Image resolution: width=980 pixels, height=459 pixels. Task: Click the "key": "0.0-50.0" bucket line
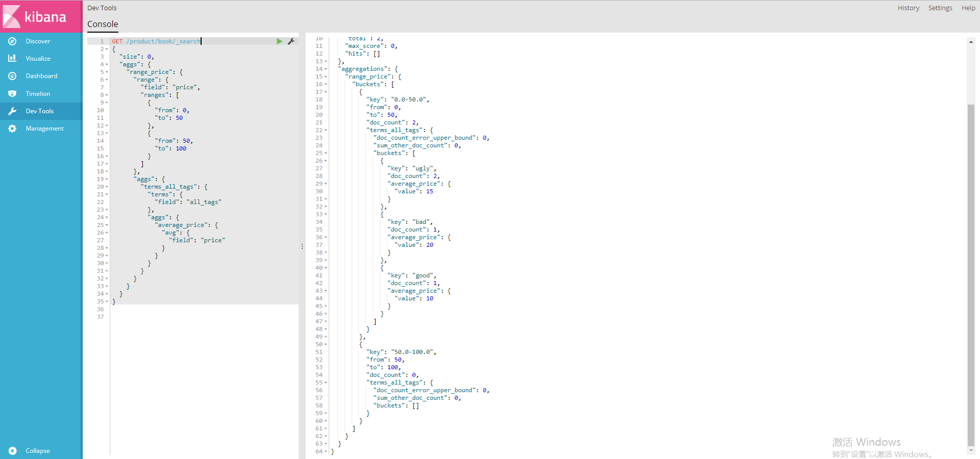pyautogui.click(x=398, y=99)
